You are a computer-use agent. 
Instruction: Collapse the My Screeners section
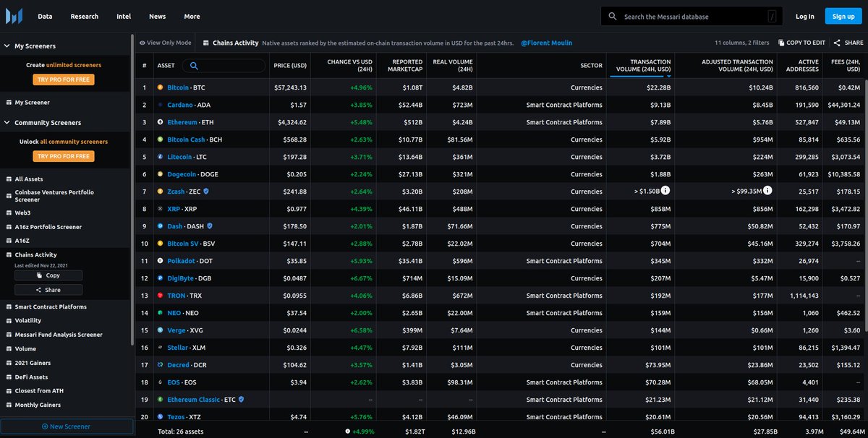coord(7,46)
